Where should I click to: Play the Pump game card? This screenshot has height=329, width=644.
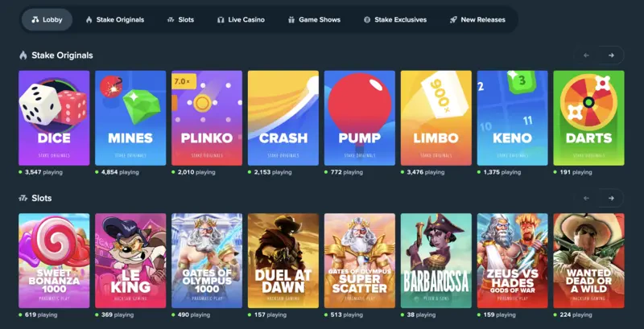tap(360, 118)
